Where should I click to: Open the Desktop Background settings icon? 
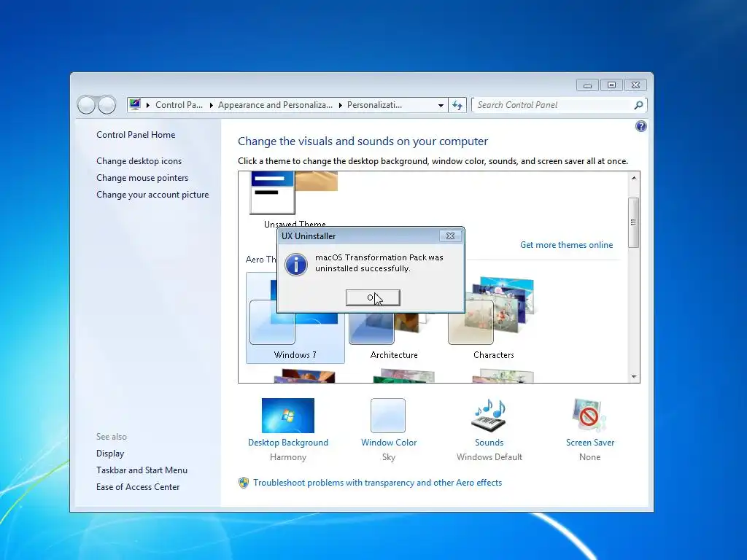point(287,415)
